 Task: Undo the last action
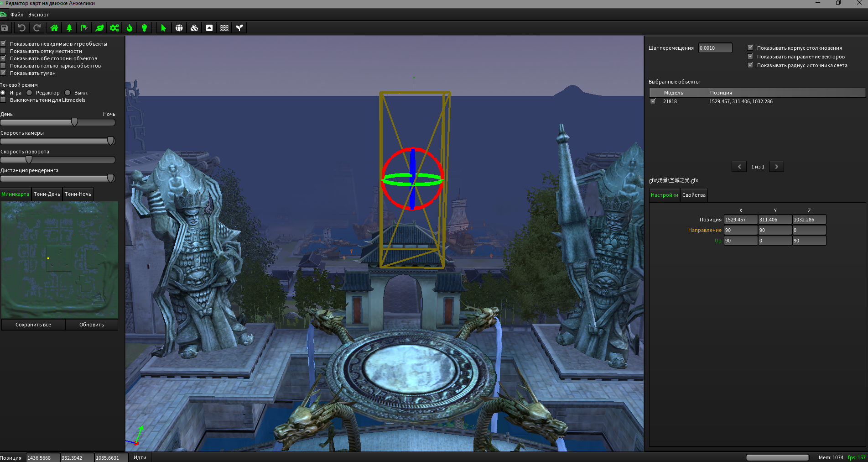pos(21,28)
